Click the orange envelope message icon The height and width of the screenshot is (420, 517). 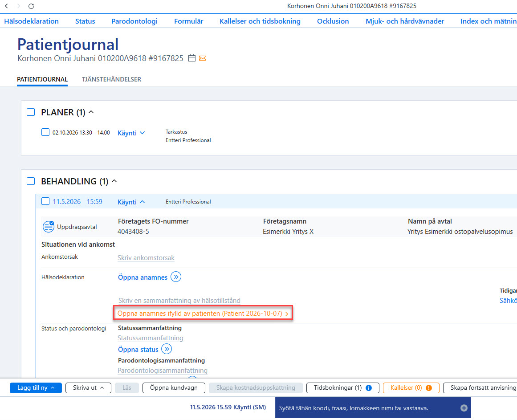[x=203, y=58]
